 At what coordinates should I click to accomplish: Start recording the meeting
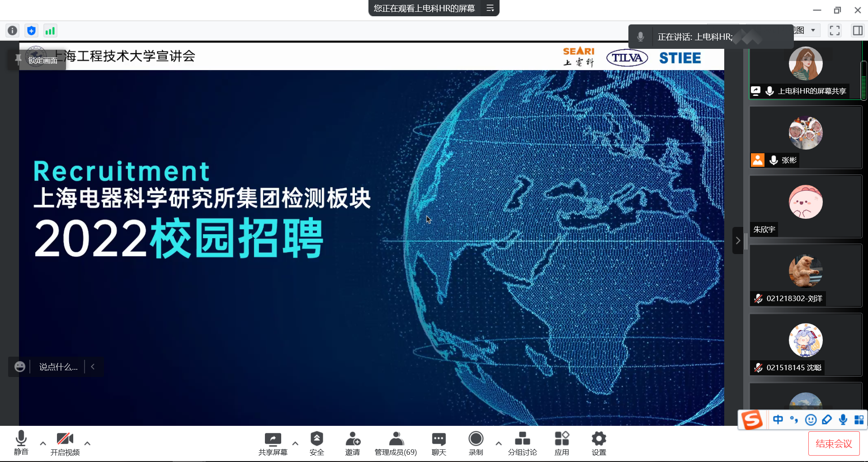(476, 443)
